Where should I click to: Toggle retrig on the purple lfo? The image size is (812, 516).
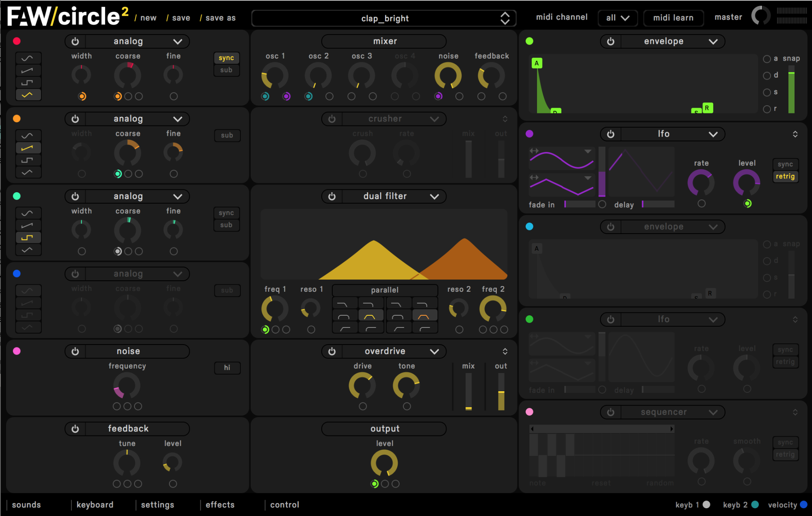click(785, 177)
